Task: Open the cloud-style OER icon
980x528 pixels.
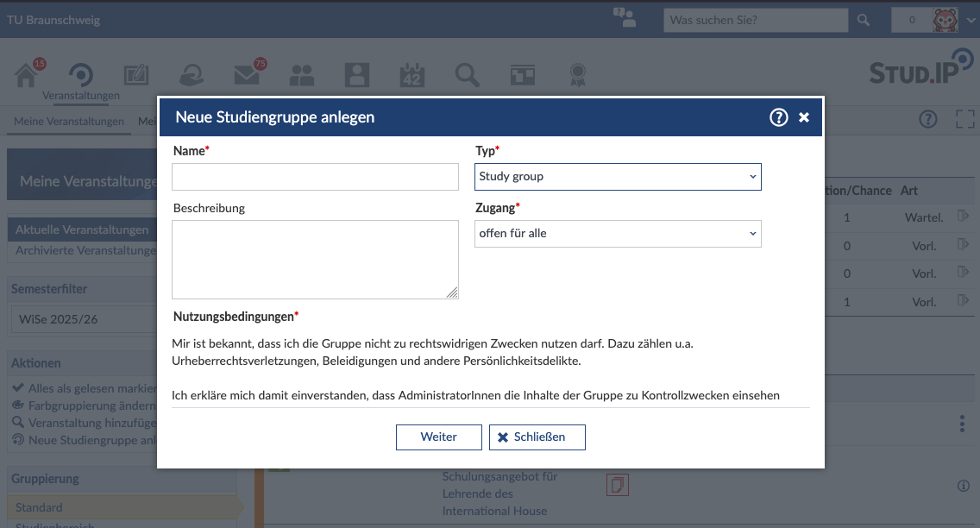Action: 192,76
